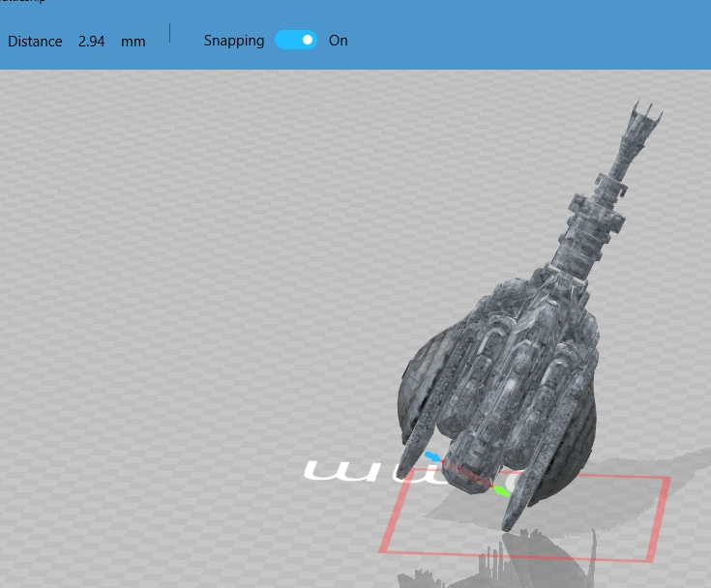Click the forked tip of the spaceship tail

647,120
